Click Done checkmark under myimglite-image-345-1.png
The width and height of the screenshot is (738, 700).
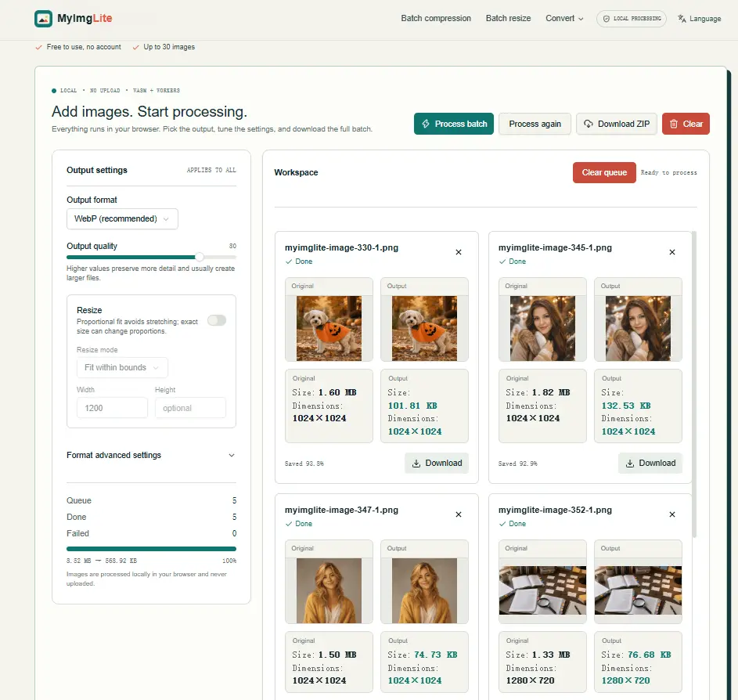click(x=502, y=262)
